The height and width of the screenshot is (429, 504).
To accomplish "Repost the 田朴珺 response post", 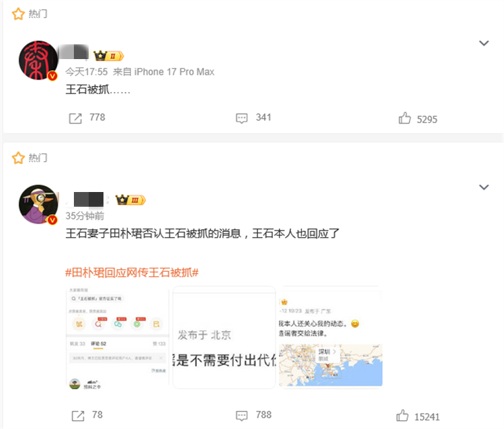I will [78, 416].
